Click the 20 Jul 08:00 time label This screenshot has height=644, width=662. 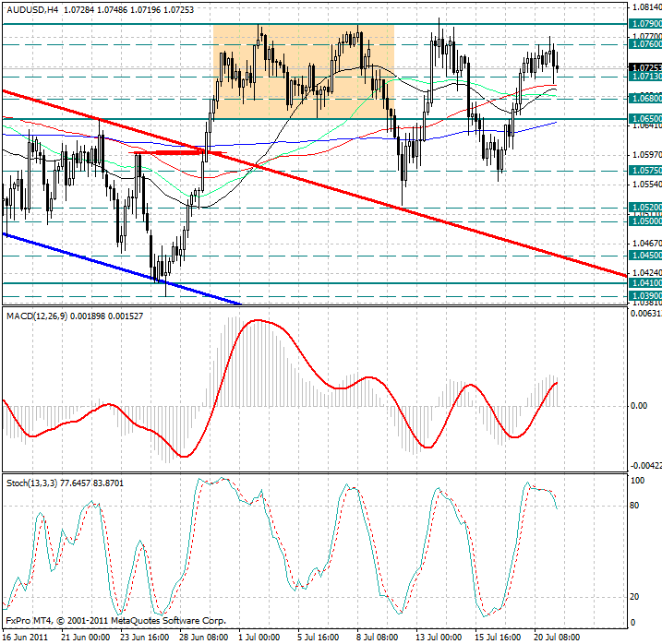click(x=557, y=637)
